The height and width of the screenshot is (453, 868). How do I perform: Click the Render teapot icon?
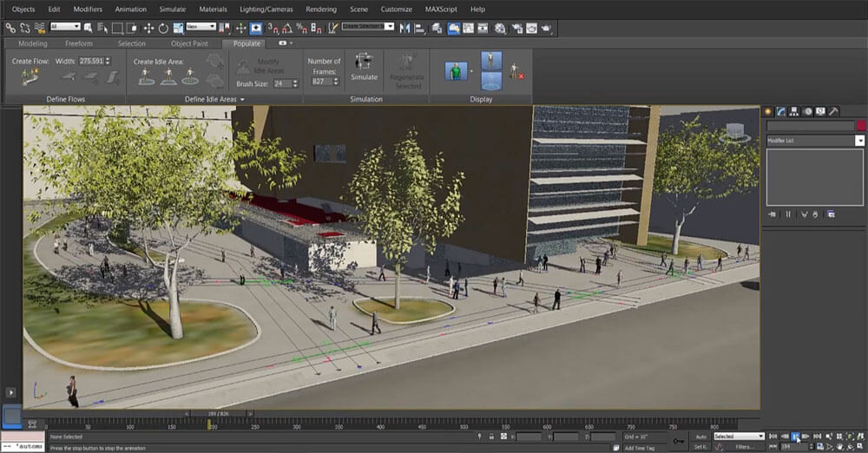(547, 28)
